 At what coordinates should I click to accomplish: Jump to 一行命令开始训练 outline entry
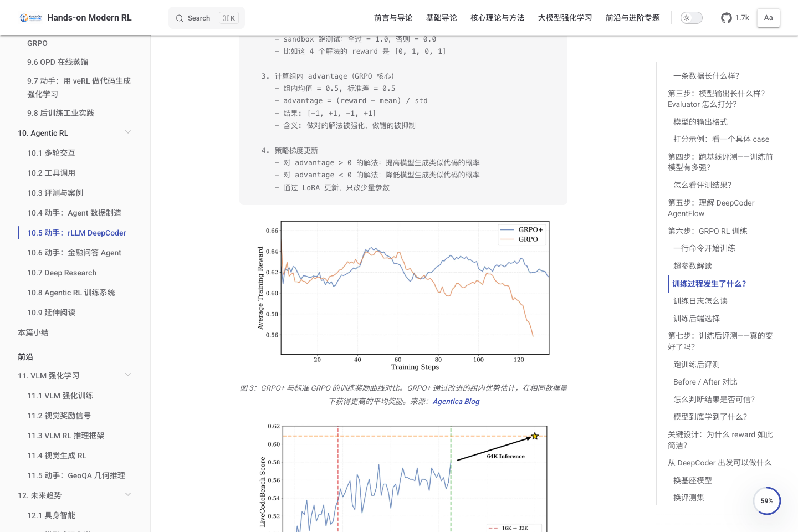(704, 248)
